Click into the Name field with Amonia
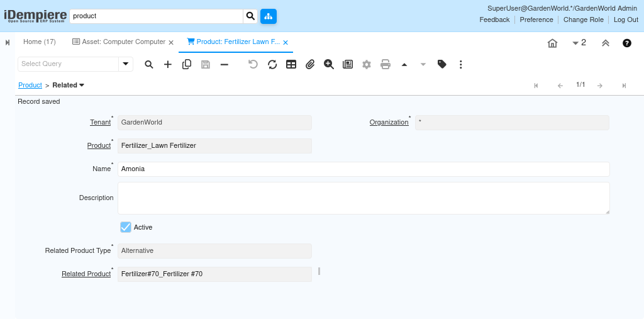Image resolution: width=644 pixels, height=319 pixels. 363,169
